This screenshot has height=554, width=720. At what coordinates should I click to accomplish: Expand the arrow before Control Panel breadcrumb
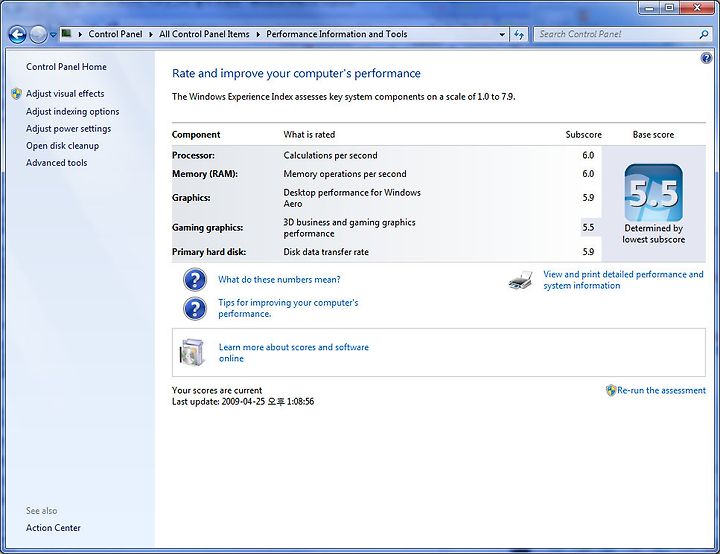(80, 34)
